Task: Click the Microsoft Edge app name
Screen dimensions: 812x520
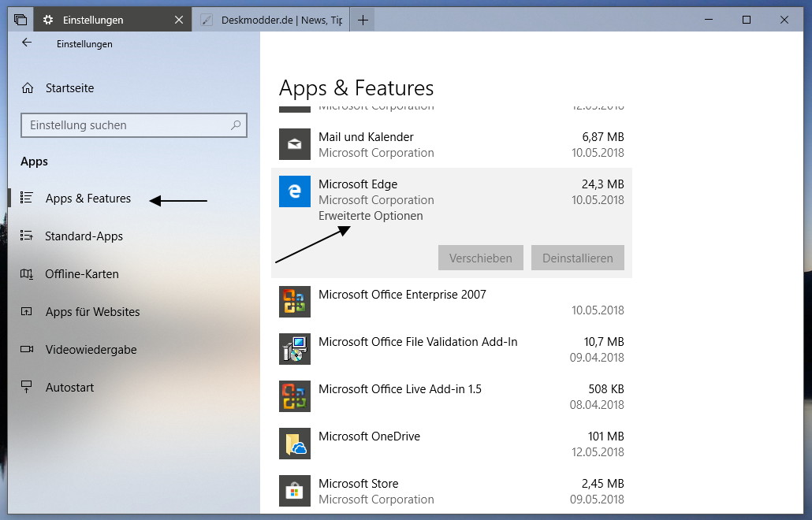Action: 358,184
